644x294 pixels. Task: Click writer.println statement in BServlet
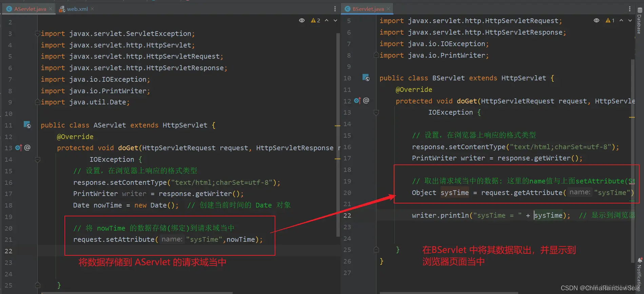491,215
